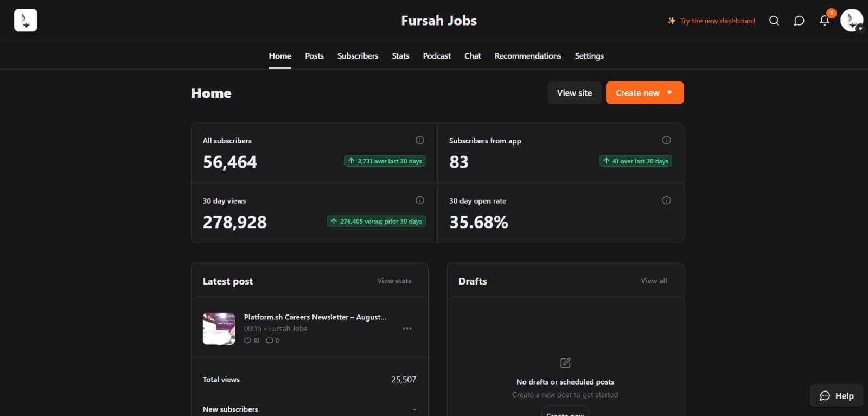Click the Fursah Jobs title
This screenshot has height=416, width=868.
pos(439,21)
